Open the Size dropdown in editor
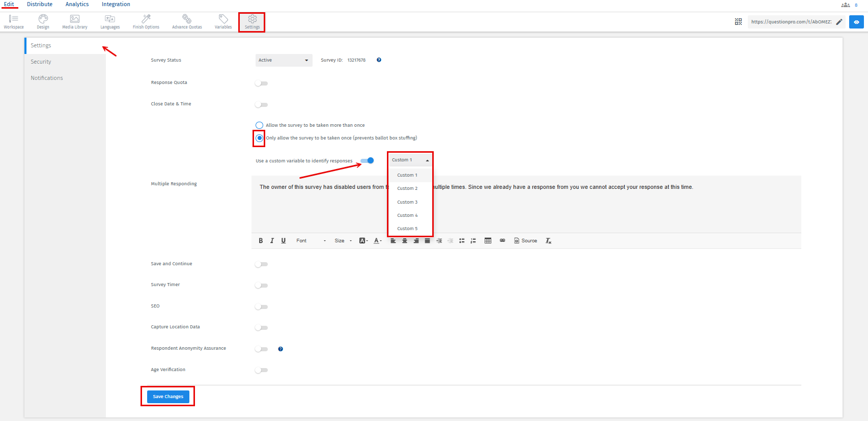Image resolution: width=868 pixels, height=421 pixels. pos(343,241)
